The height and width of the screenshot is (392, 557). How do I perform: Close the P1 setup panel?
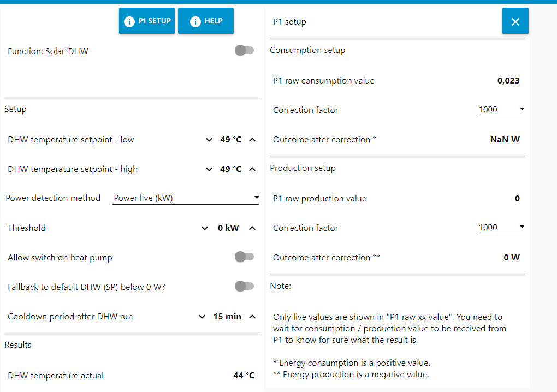point(515,21)
